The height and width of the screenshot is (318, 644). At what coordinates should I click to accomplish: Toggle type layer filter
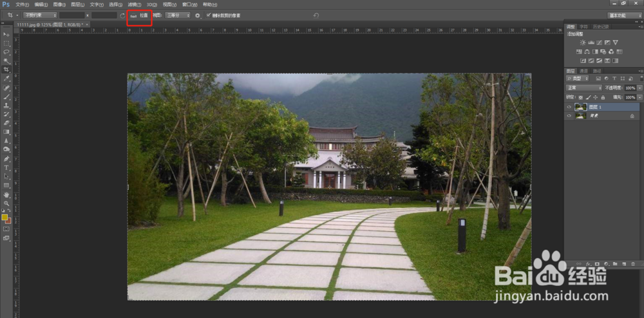point(614,79)
